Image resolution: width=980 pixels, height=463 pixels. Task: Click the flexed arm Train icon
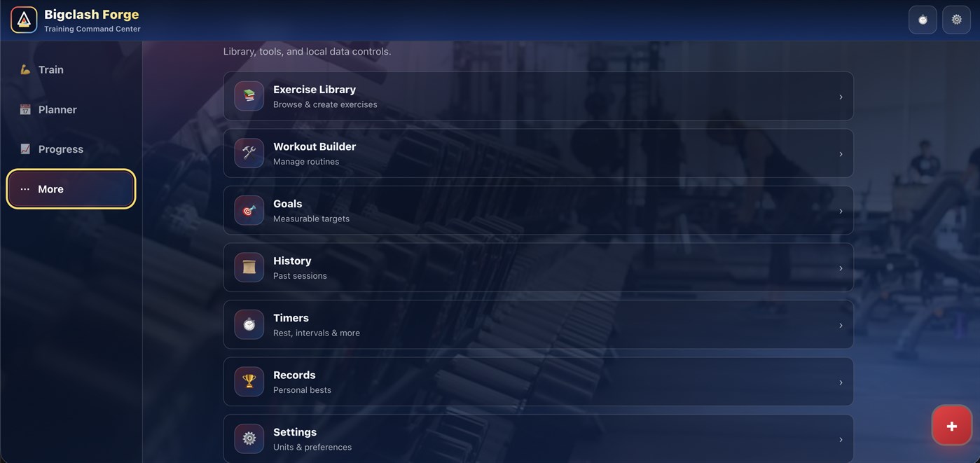(x=25, y=69)
